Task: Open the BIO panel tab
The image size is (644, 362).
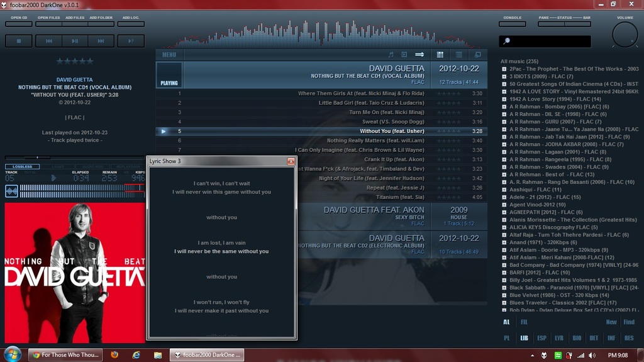Action: [x=577, y=338]
